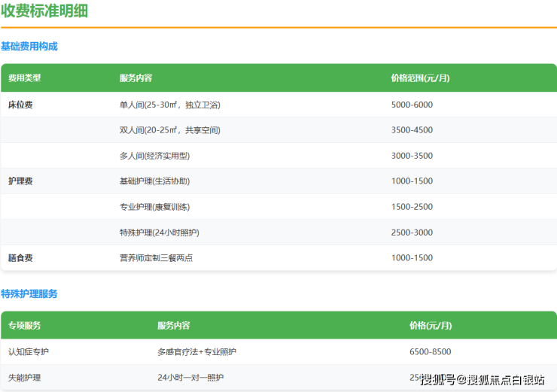This screenshot has height=392, width=557.
Task: Click the 5000-6000 price cell
Action: coord(412,105)
